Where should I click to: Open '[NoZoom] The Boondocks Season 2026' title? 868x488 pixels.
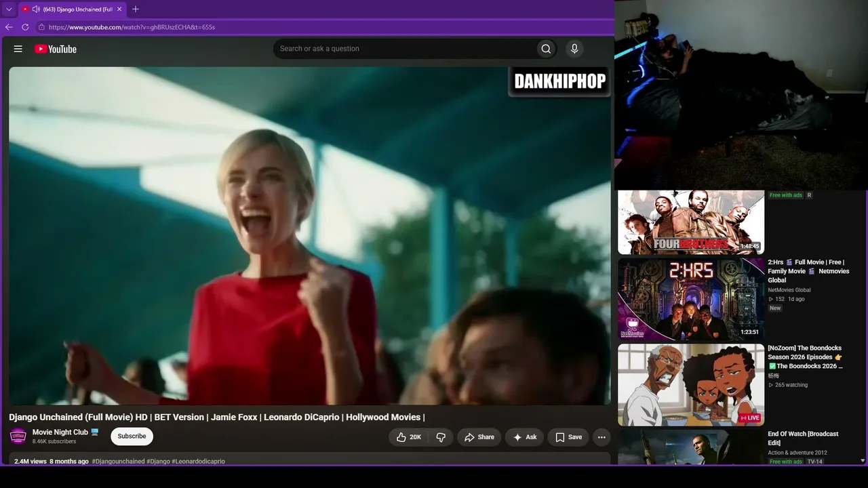(805, 357)
